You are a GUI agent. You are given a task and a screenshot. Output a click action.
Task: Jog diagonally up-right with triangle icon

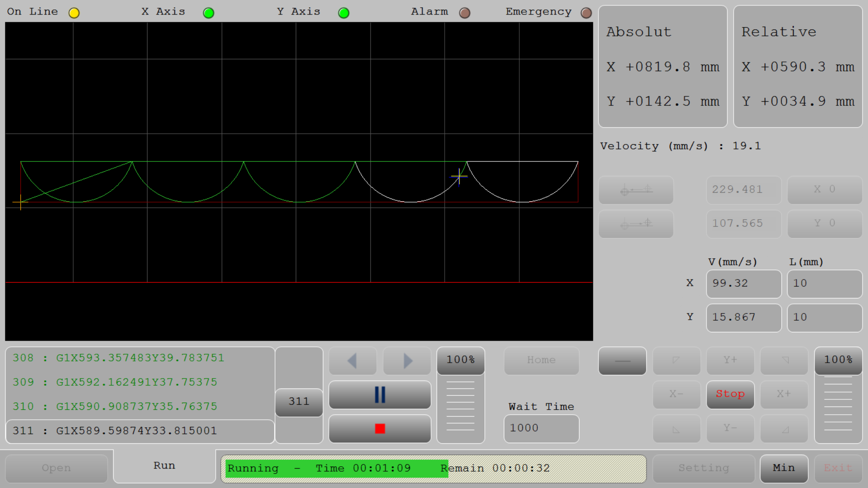(x=783, y=360)
